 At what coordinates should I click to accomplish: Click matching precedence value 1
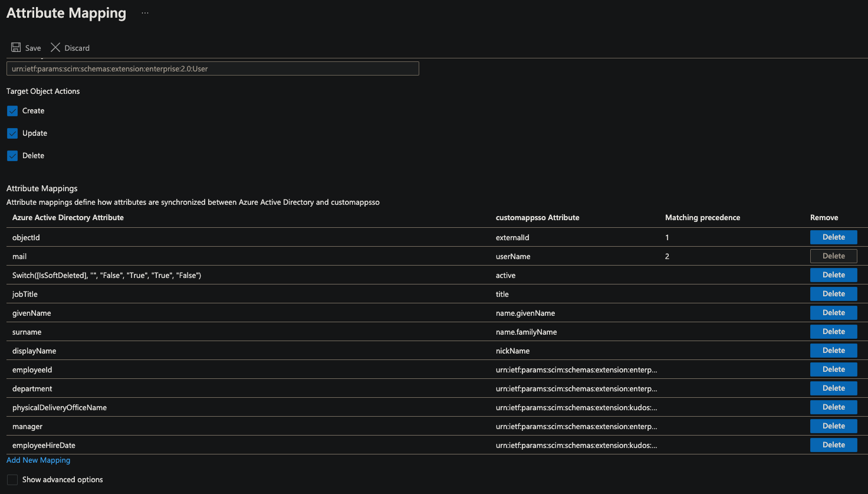click(x=667, y=238)
